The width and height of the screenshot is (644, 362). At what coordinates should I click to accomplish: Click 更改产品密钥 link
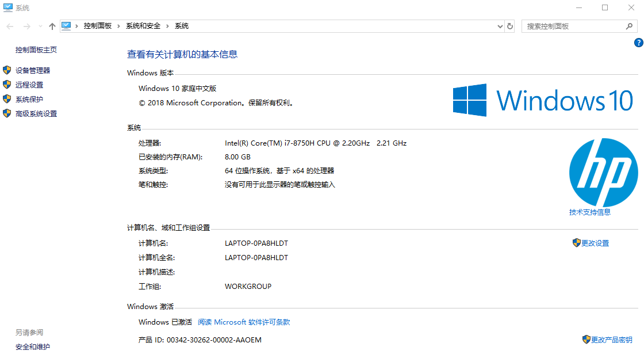tap(611, 340)
